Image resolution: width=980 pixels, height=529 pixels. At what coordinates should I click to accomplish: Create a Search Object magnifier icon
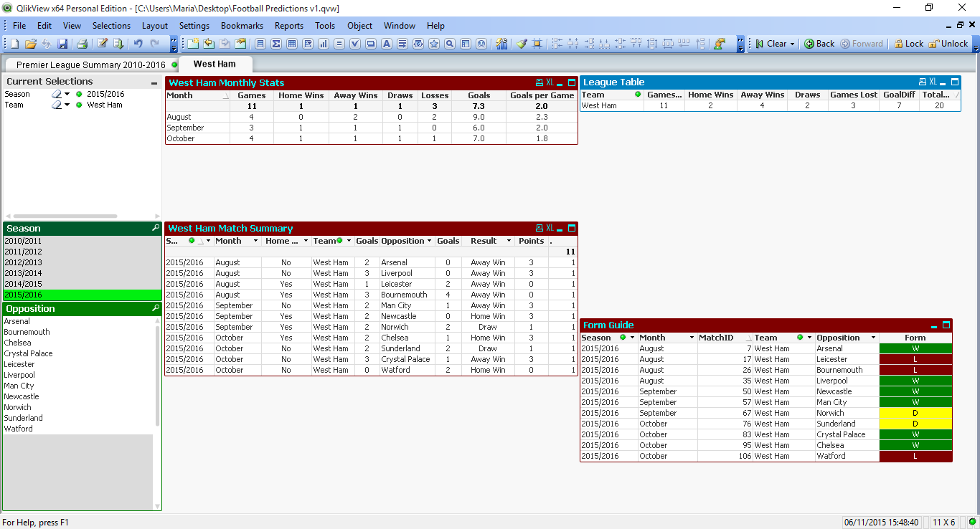coord(450,44)
